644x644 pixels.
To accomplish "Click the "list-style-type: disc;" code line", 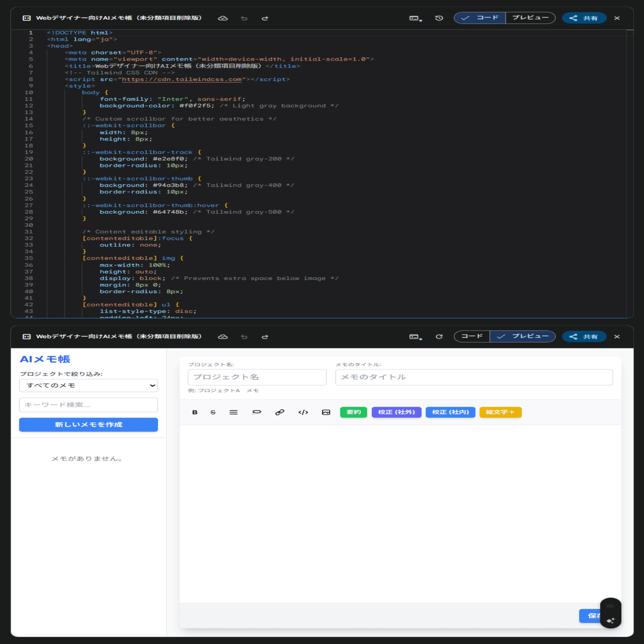I will pyautogui.click(x=148, y=311).
